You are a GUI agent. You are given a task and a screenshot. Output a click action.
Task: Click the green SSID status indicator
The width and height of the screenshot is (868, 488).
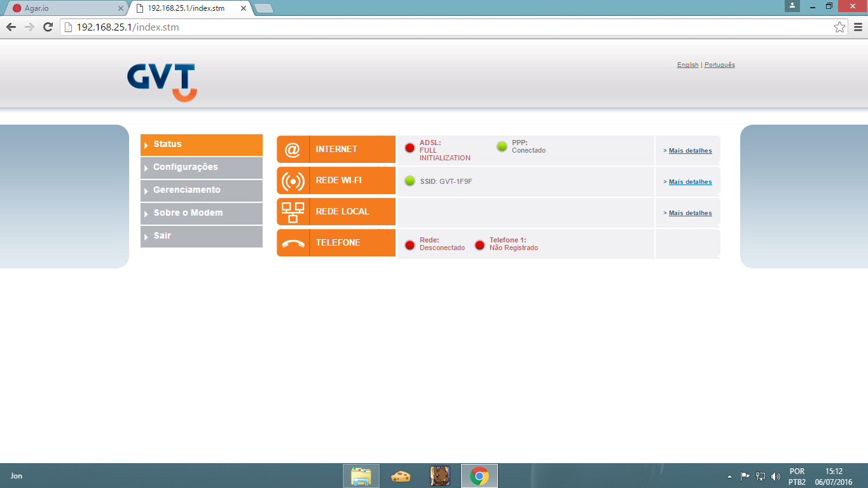pyautogui.click(x=410, y=181)
